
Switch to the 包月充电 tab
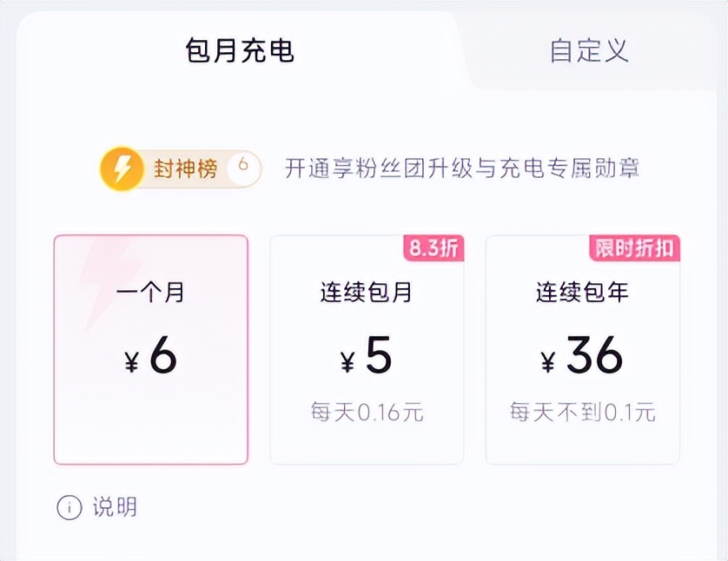pyautogui.click(x=240, y=50)
